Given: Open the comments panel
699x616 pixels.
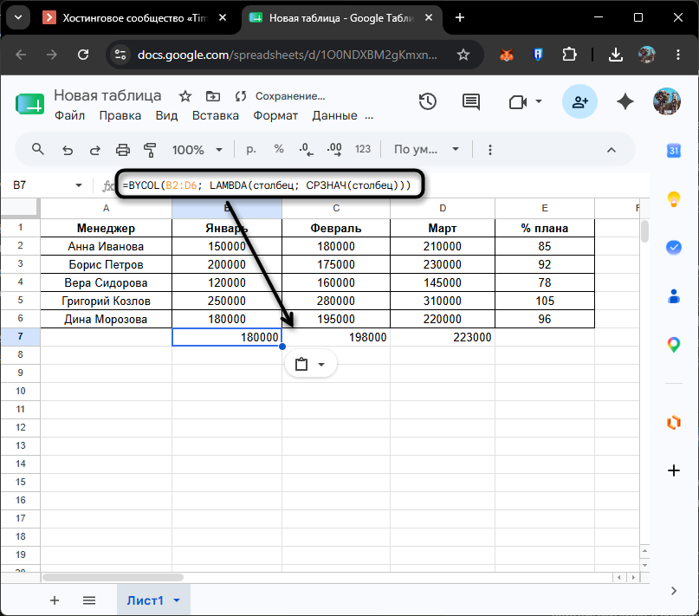Looking at the screenshot, I should coord(470,101).
